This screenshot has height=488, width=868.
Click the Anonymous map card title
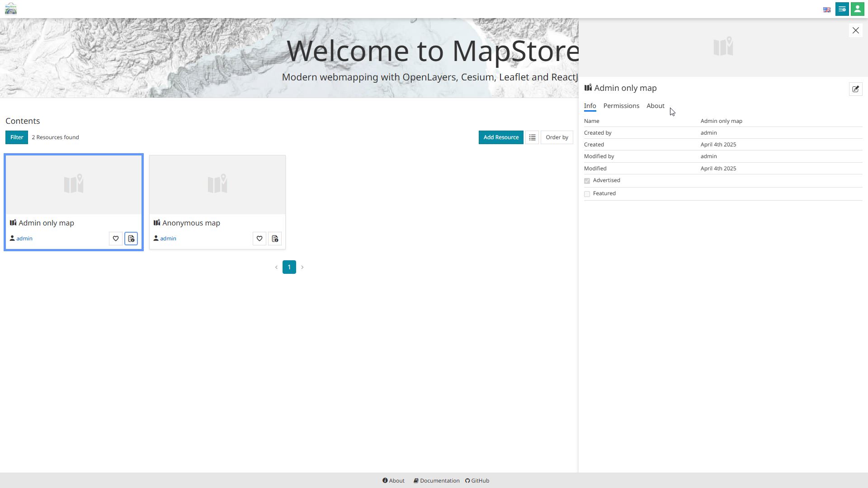pyautogui.click(x=191, y=223)
